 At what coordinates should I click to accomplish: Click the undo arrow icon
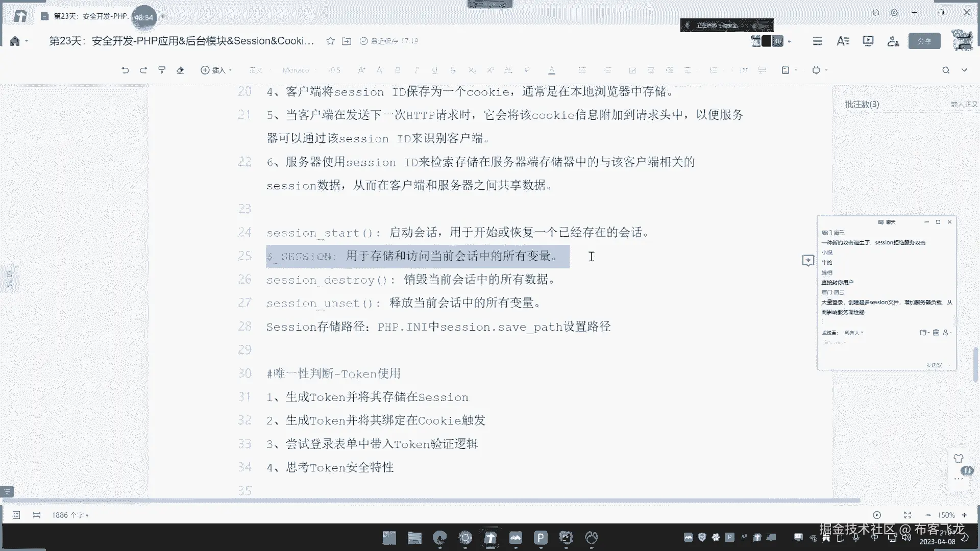pyautogui.click(x=125, y=70)
